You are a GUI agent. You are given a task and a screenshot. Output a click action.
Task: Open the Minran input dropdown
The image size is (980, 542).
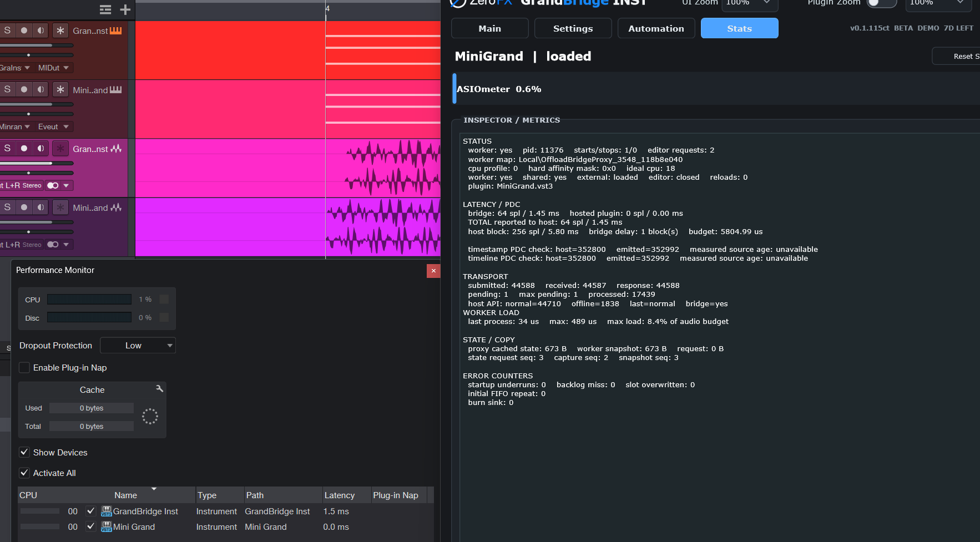(15, 126)
